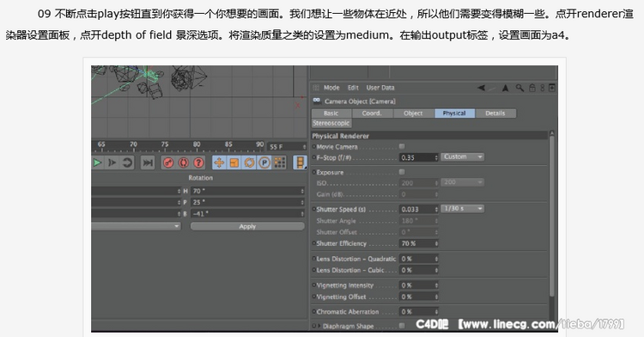The width and height of the screenshot is (644, 337).
Task: Toggle animation dot beside Movie Camera
Action: (314, 147)
